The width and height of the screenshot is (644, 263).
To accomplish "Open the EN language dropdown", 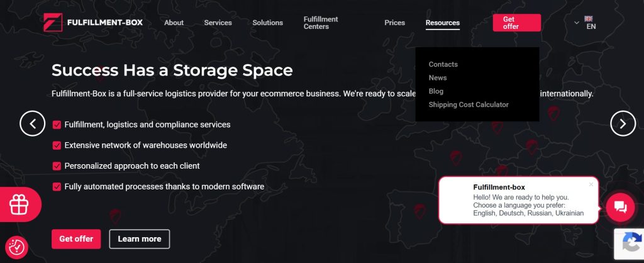I will (591, 26).
